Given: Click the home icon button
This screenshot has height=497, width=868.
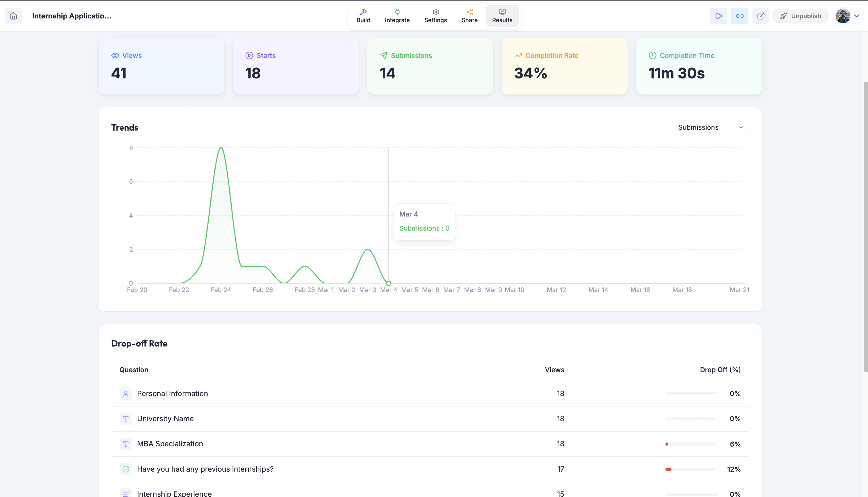Looking at the screenshot, I should click(13, 16).
